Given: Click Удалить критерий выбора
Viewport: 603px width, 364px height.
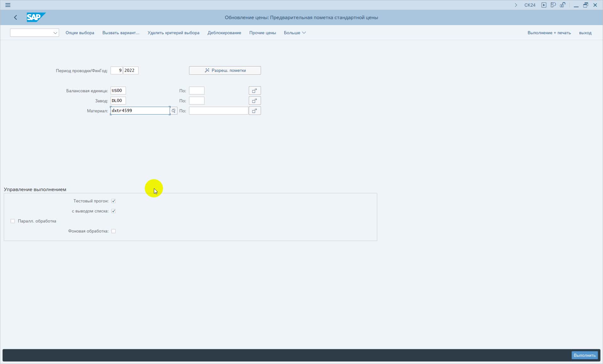Looking at the screenshot, I should pyautogui.click(x=173, y=33).
